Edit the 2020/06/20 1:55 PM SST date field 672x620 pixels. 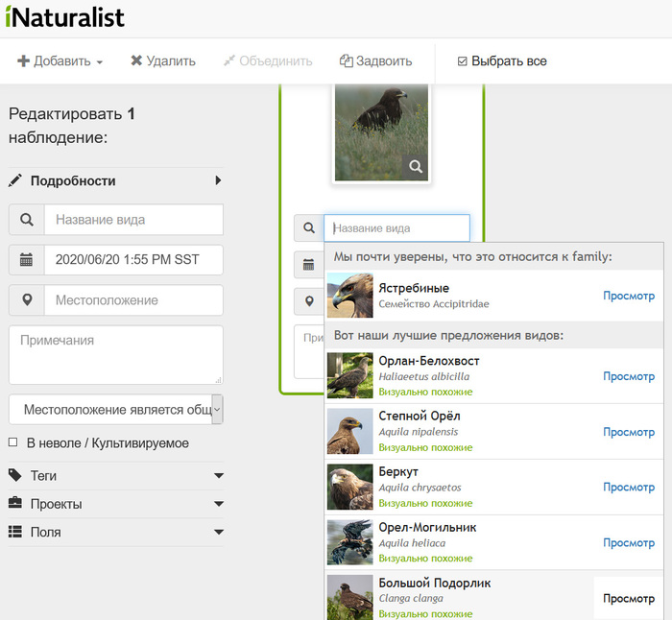click(133, 260)
